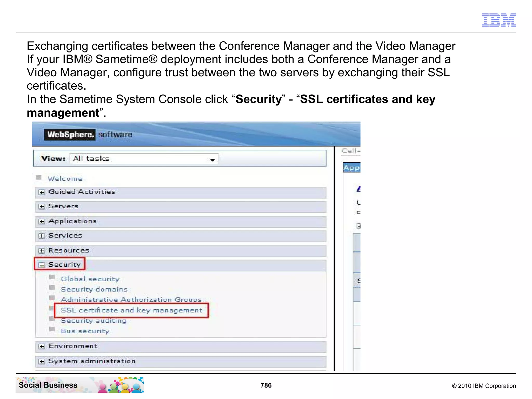Click the System administration label
Image resolution: width=532 pixels, height=399 pixels.
(92, 361)
